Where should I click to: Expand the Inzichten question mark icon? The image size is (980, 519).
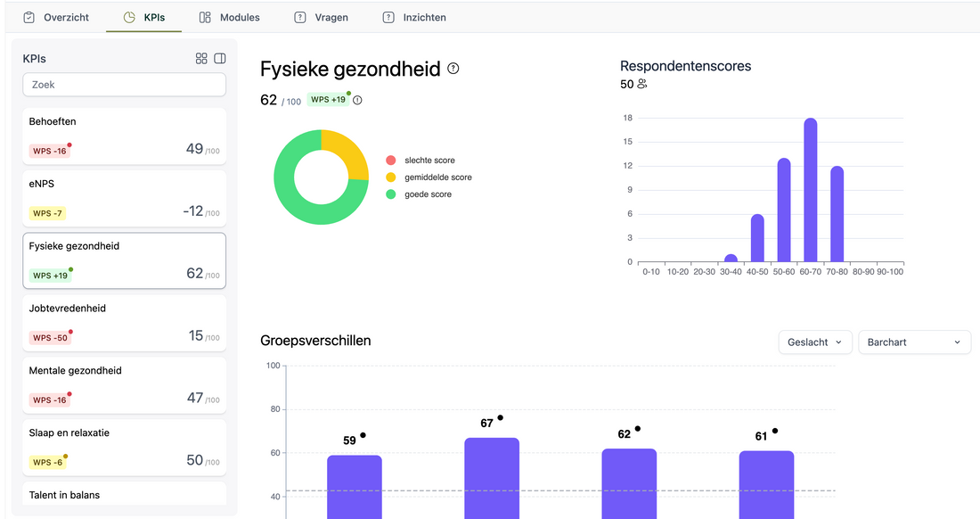[x=388, y=16]
